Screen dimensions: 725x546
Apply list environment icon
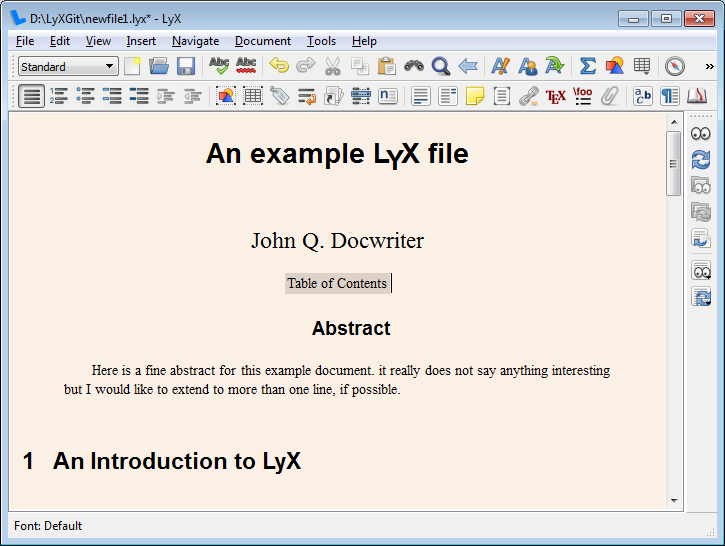pyautogui.click(x=112, y=96)
